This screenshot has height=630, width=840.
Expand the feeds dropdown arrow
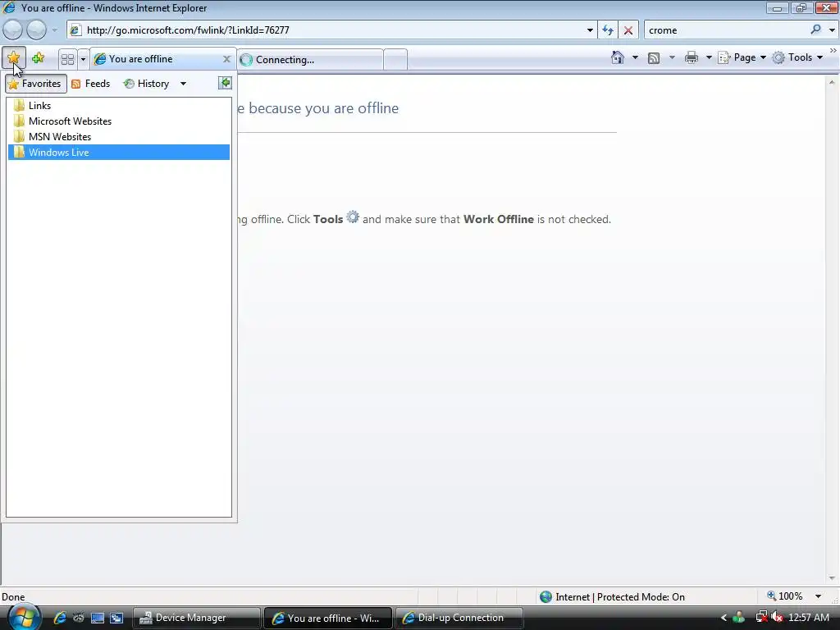(x=672, y=57)
